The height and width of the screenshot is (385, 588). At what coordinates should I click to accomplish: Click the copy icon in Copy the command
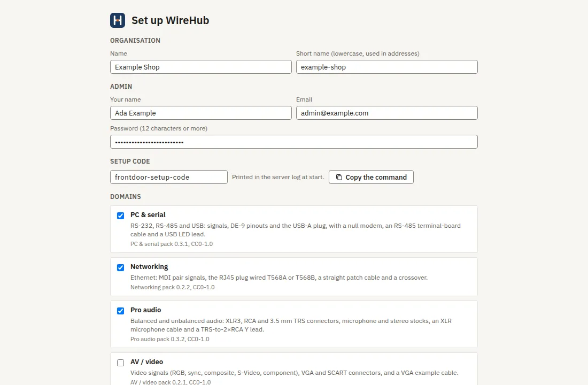pos(339,177)
